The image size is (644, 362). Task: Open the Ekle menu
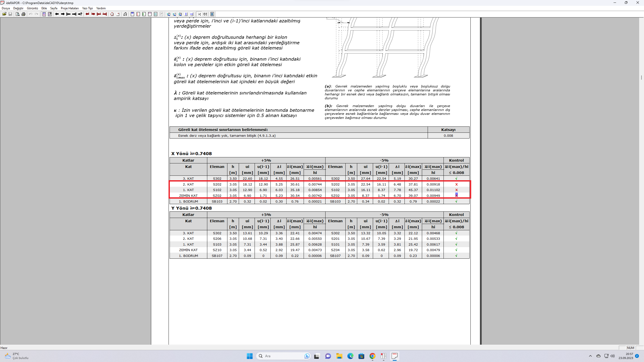[44, 8]
